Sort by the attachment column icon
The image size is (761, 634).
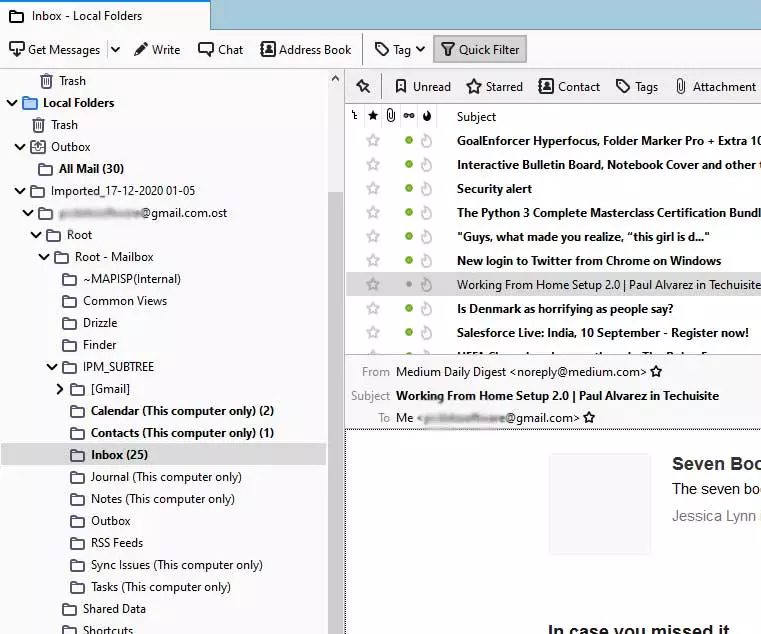(391, 117)
